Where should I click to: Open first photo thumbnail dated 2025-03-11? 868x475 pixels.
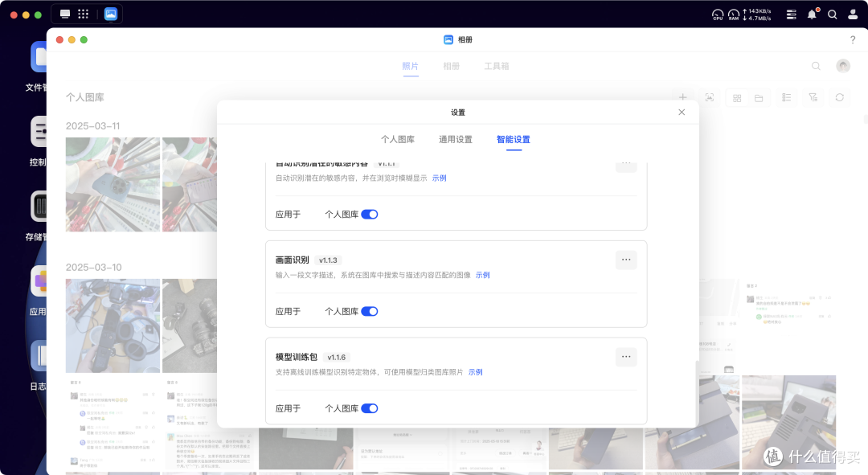113,184
